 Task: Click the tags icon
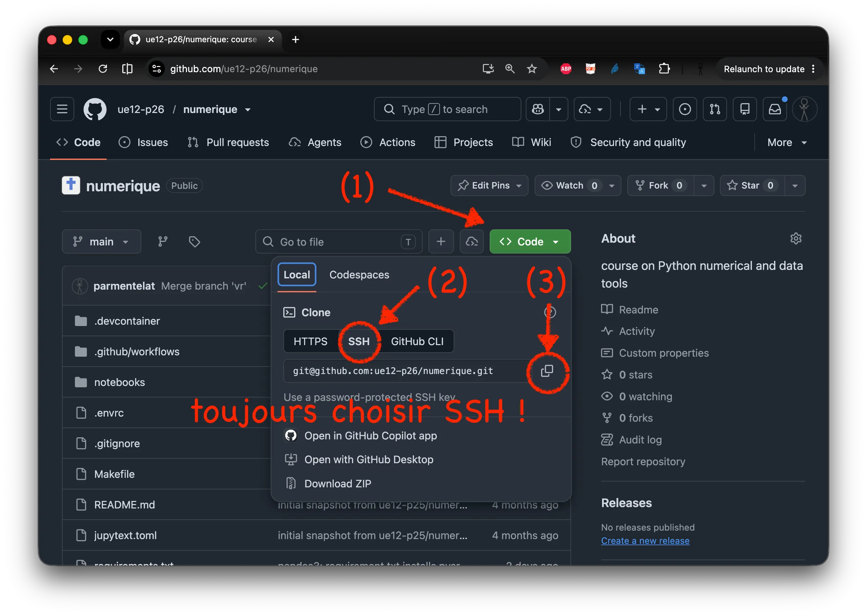click(x=195, y=241)
